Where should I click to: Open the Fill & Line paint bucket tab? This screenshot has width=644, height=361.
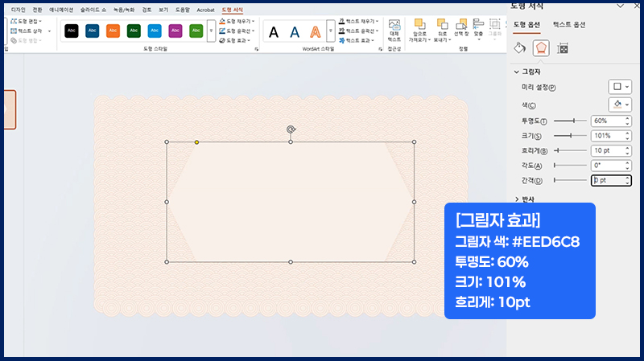519,48
